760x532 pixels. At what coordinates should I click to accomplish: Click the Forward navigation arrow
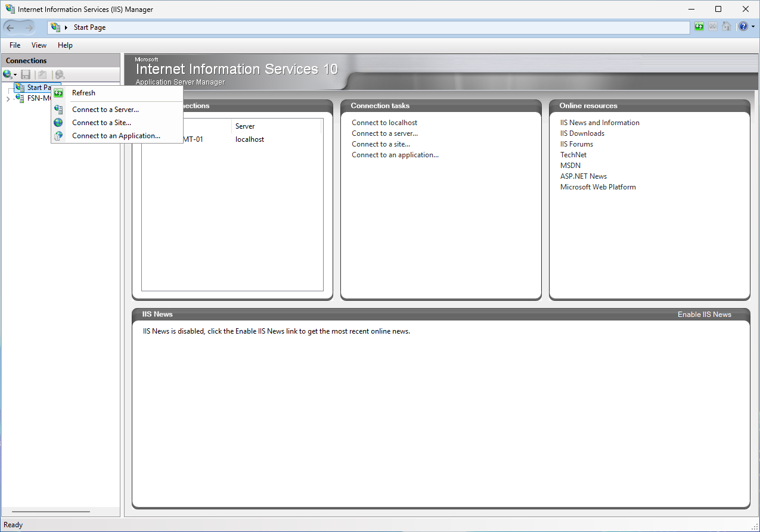click(29, 27)
